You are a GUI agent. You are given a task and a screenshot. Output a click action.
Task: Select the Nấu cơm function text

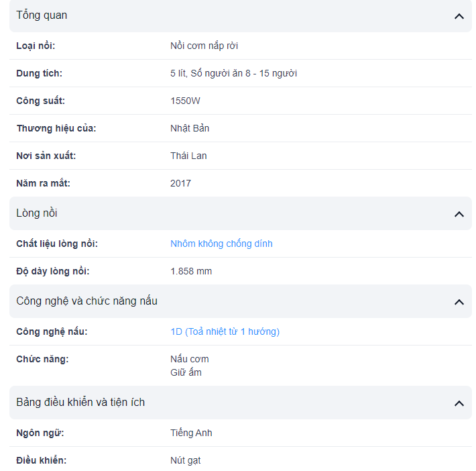[190, 359]
